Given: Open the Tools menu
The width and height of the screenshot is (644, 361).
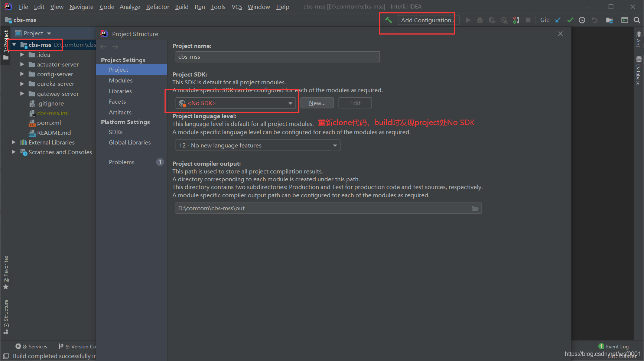Looking at the screenshot, I should click(218, 7).
